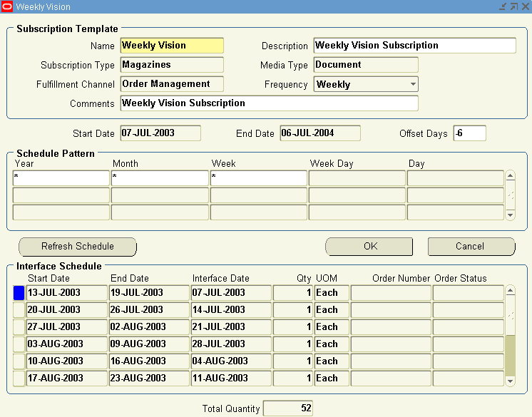Click the Oracle icon in the title bar
532x417 pixels.
7,6
